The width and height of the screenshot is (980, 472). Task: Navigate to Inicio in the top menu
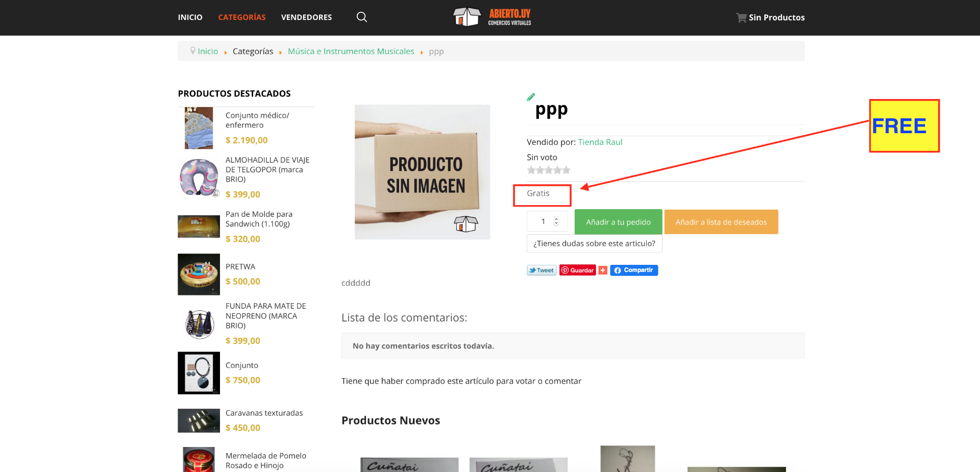click(x=190, y=17)
